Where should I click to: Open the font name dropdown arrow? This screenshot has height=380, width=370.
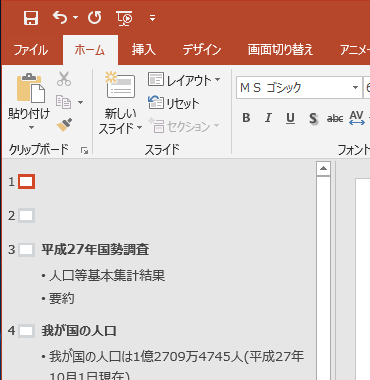point(355,88)
